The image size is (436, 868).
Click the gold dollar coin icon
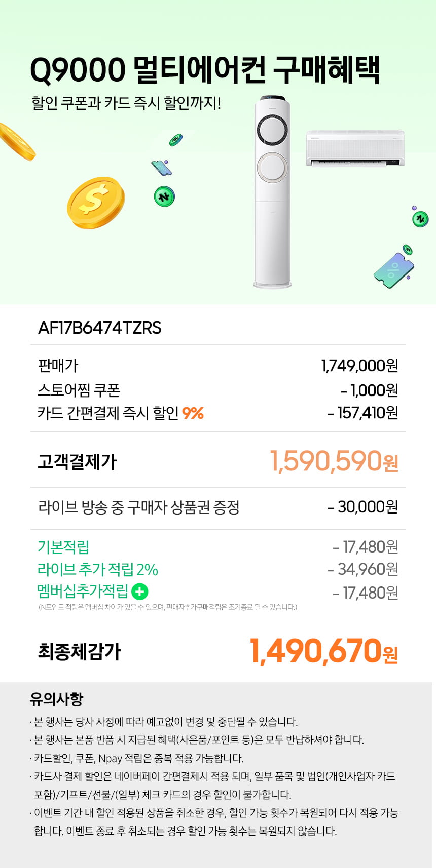click(x=96, y=203)
